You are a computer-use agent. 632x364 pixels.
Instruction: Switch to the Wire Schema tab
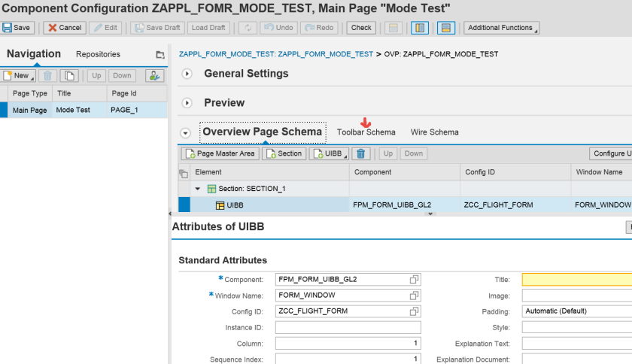click(434, 132)
